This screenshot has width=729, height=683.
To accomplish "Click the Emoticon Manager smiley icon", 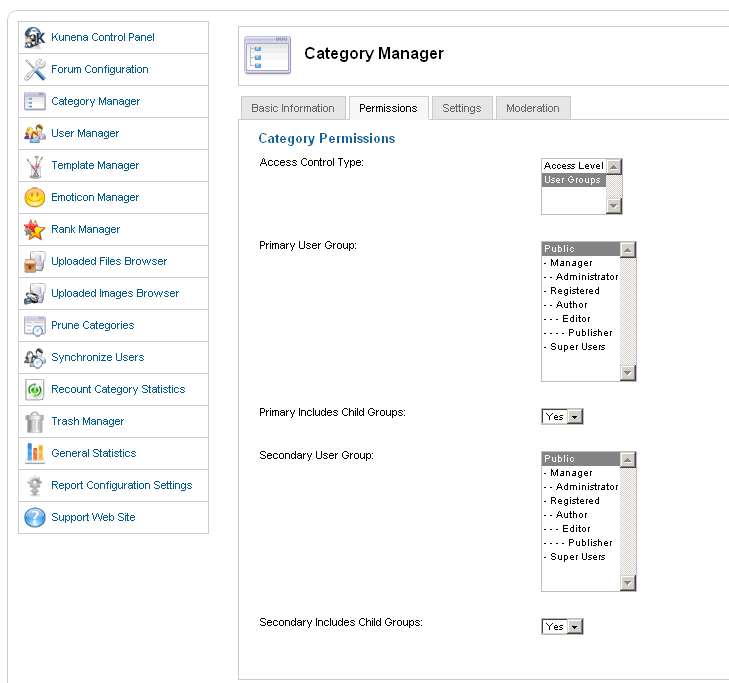I will [x=35, y=198].
